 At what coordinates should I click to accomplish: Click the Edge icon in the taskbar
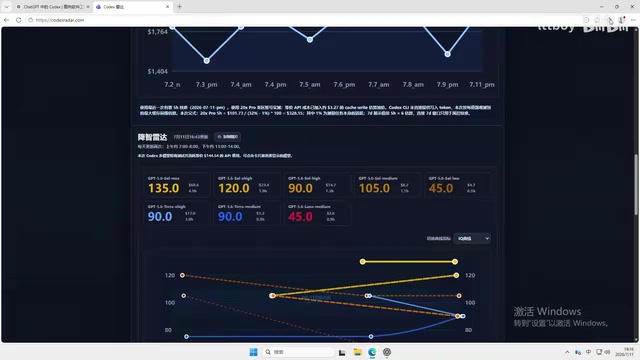coord(372,352)
